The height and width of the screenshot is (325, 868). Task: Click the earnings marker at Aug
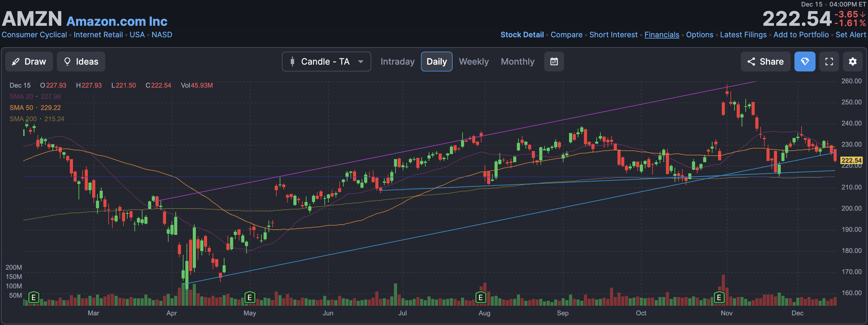(x=481, y=297)
